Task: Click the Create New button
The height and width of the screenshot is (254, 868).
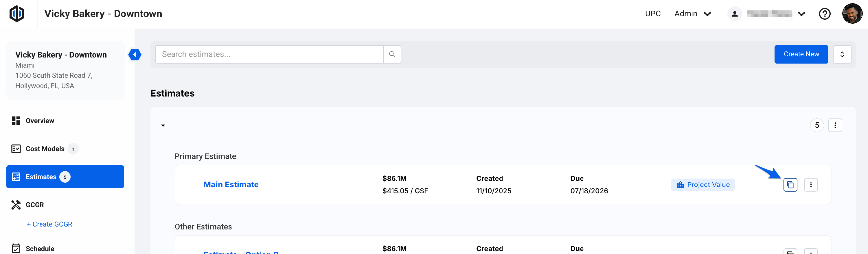Action: point(801,54)
